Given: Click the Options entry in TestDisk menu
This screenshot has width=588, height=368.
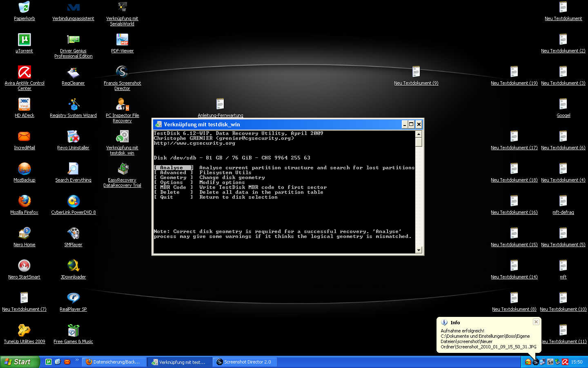Looking at the screenshot, I should [x=173, y=182].
